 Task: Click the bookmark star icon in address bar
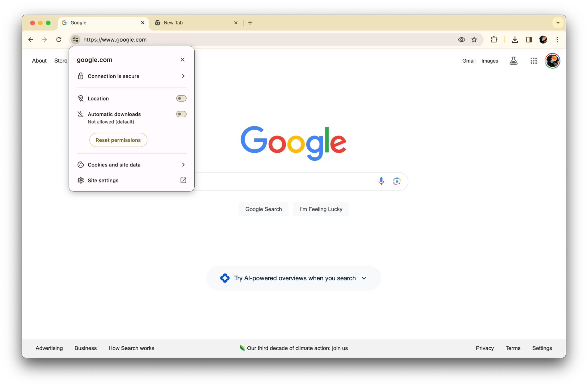point(474,40)
